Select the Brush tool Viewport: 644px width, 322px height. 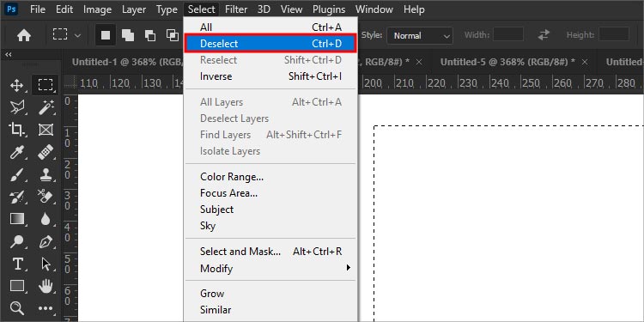[17, 175]
